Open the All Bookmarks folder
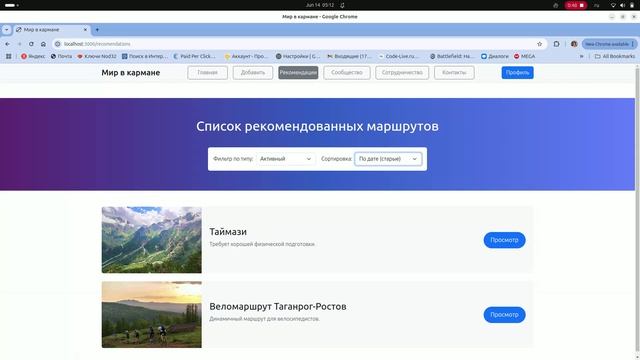640x360 pixels. [615, 56]
